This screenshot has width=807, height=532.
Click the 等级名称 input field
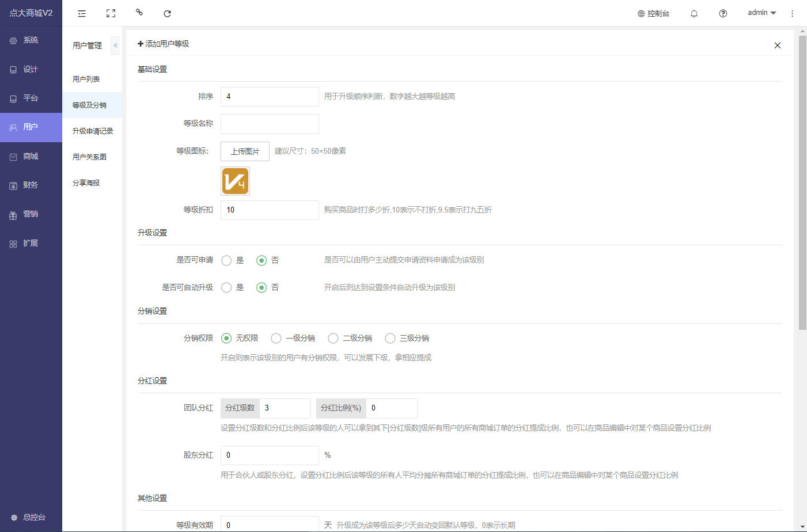[270, 124]
